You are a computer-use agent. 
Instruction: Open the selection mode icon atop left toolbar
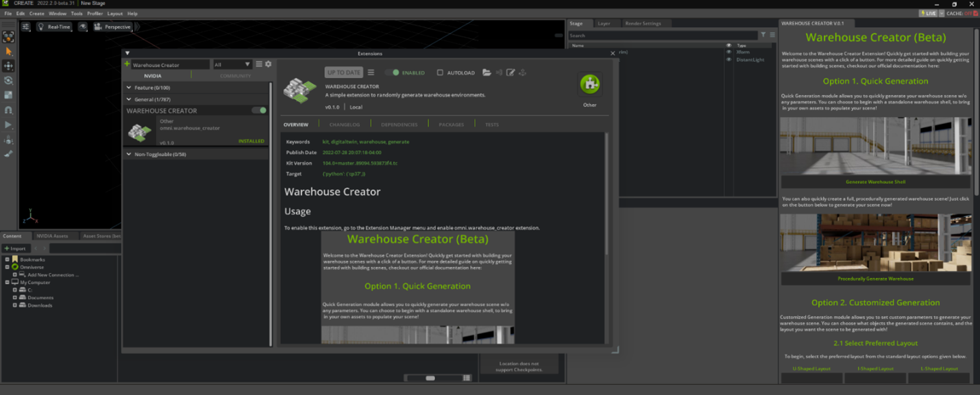pyautogui.click(x=8, y=37)
